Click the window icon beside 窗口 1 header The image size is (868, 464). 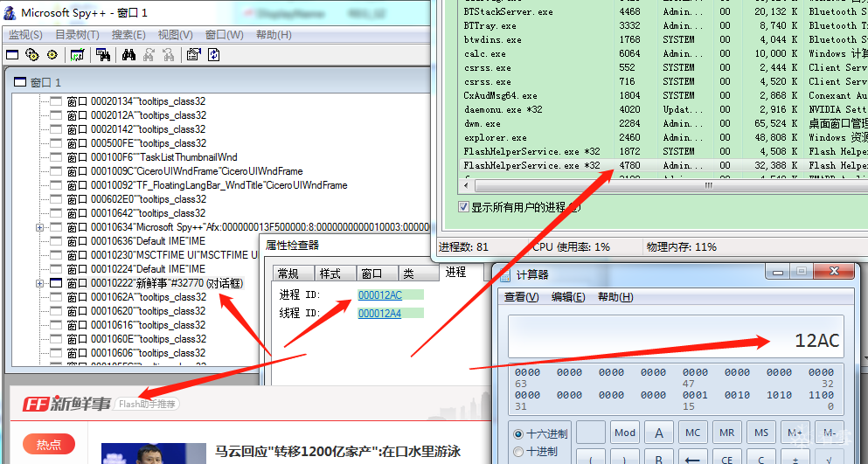(20, 82)
